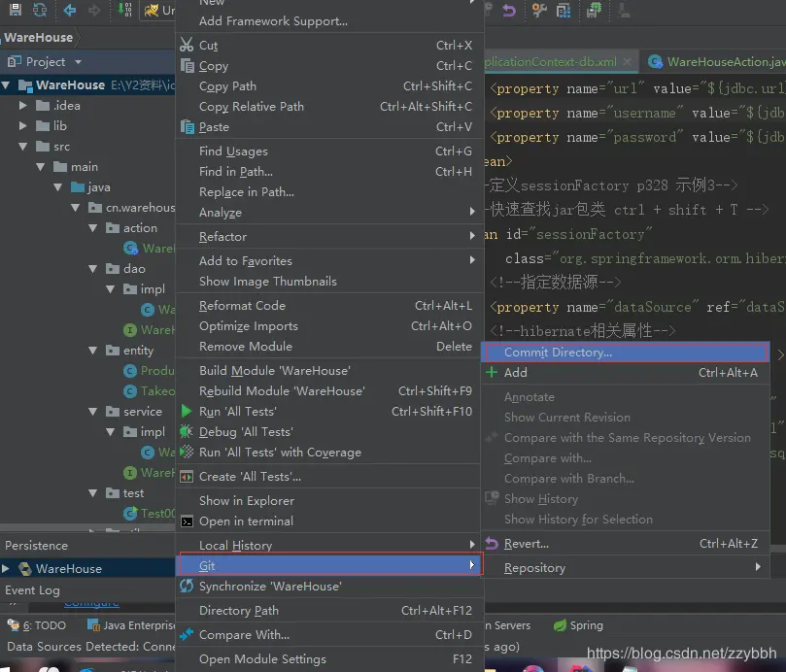The width and height of the screenshot is (786, 672).
Task: Click the Java Enterprise tool window icon
Action: pos(93,624)
